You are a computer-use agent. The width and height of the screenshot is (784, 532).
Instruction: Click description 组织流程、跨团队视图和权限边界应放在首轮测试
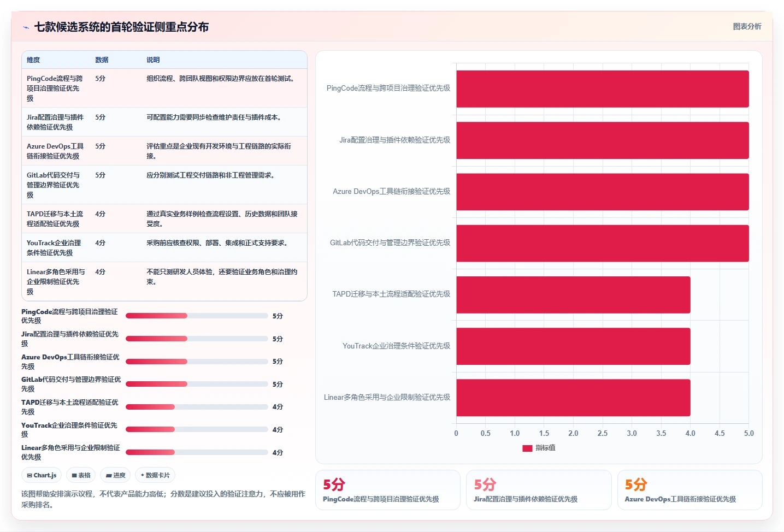pyautogui.click(x=222, y=79)
